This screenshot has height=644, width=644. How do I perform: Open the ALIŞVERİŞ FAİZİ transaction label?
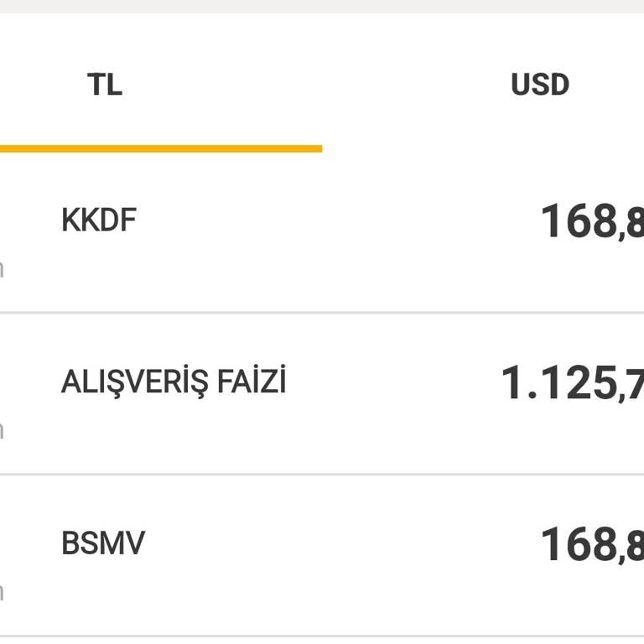tap(174, 382)
